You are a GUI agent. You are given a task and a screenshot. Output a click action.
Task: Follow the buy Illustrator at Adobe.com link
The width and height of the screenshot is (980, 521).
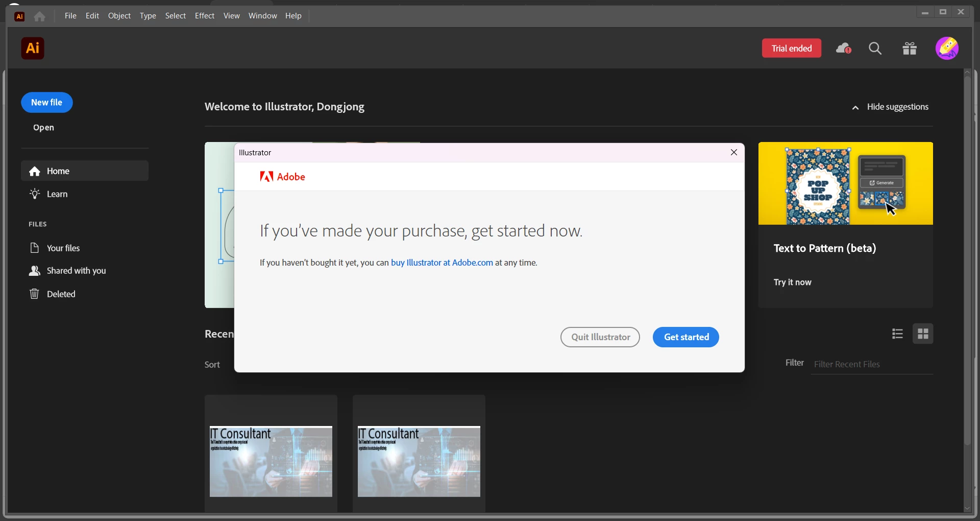[442, 263]
